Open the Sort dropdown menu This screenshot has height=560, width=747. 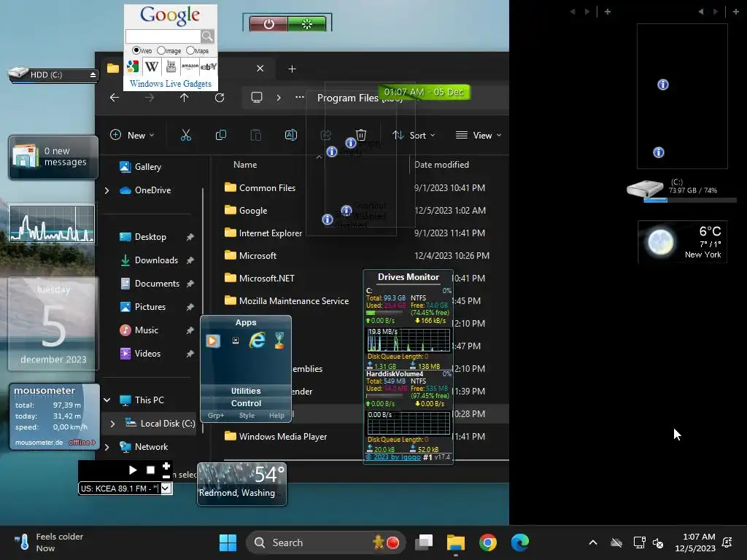(x=414, y=135)
